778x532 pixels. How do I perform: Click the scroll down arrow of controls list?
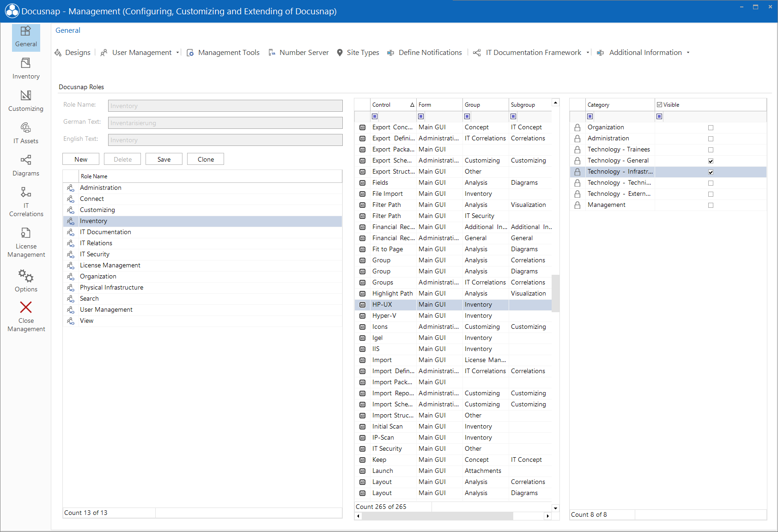556,508
